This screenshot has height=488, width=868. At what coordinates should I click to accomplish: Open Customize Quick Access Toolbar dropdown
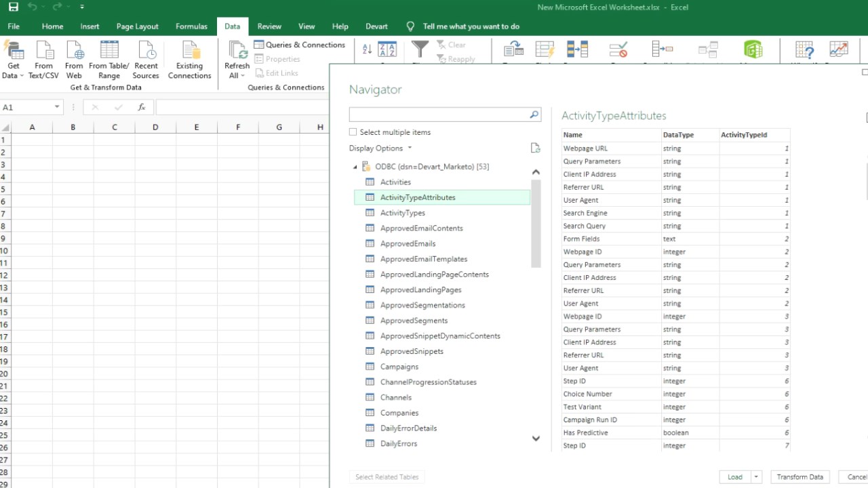coord(82,7)
